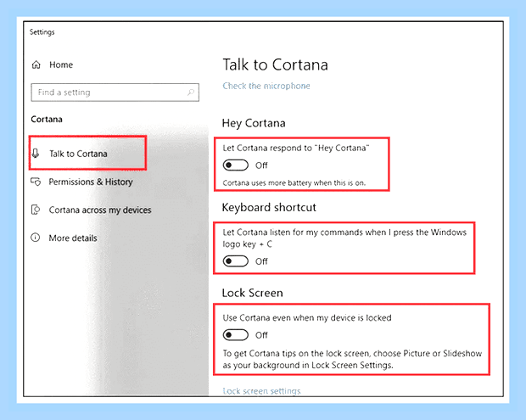
Task: Open Cortana across my devices section
Action: (91, 210)
